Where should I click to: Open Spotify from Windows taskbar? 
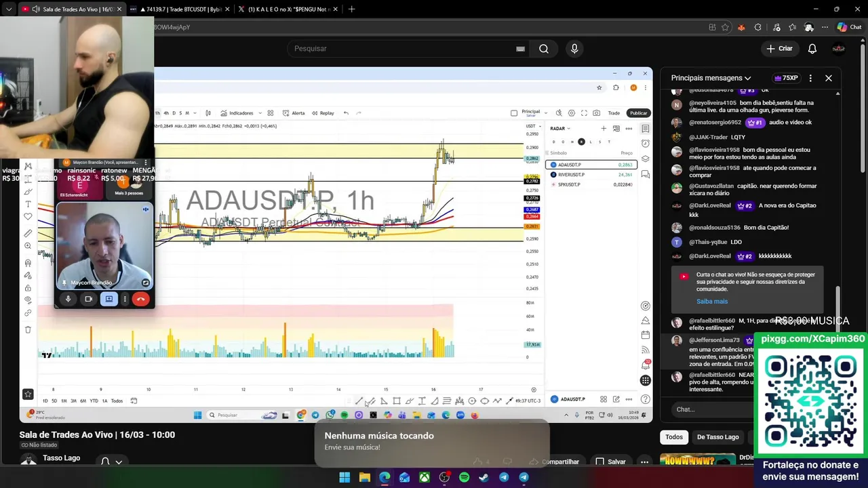pos(464,477)
